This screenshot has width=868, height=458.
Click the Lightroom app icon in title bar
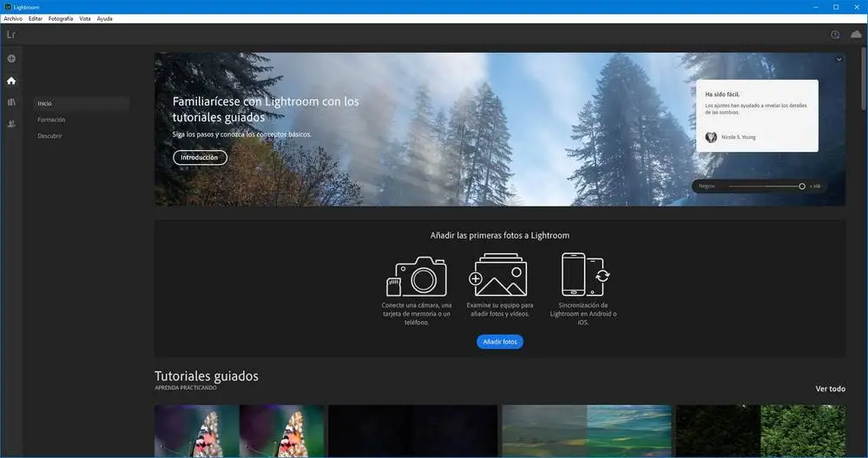coord(8,7)
